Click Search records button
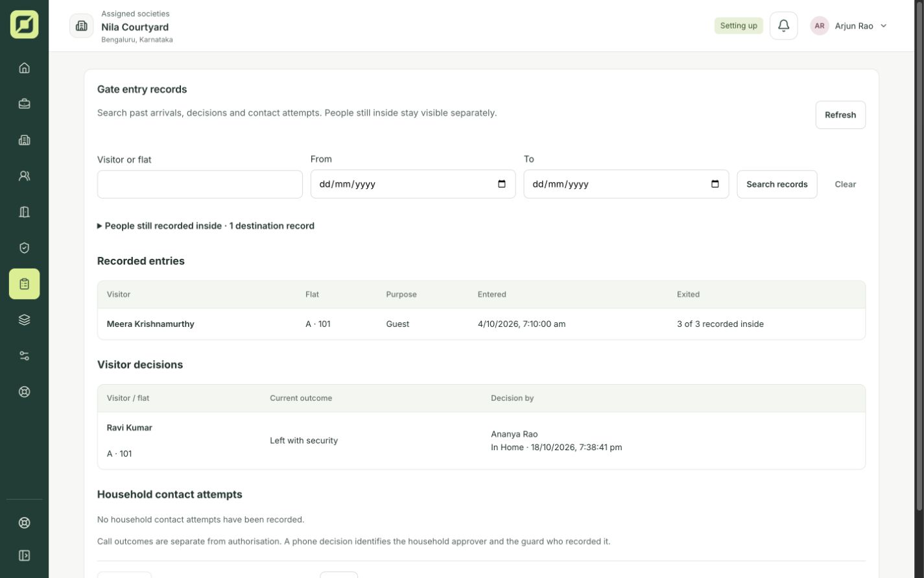The width and height of the screenshot is (924, 578). pyautogui.click(x=777, y=184)
